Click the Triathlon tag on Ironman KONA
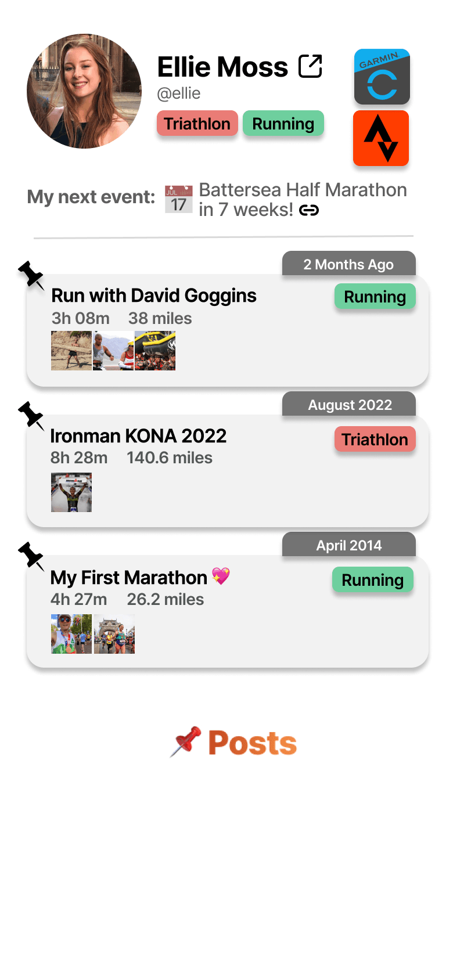This screenshot has width=453, height=980. click(x=375, y=439)
